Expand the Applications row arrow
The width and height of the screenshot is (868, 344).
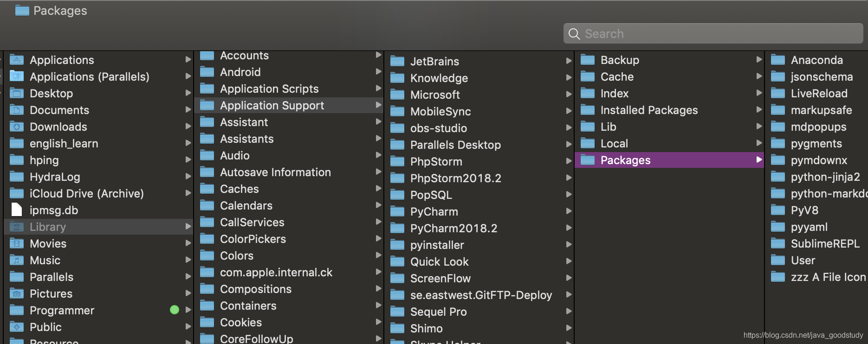(x=188, y=59)
